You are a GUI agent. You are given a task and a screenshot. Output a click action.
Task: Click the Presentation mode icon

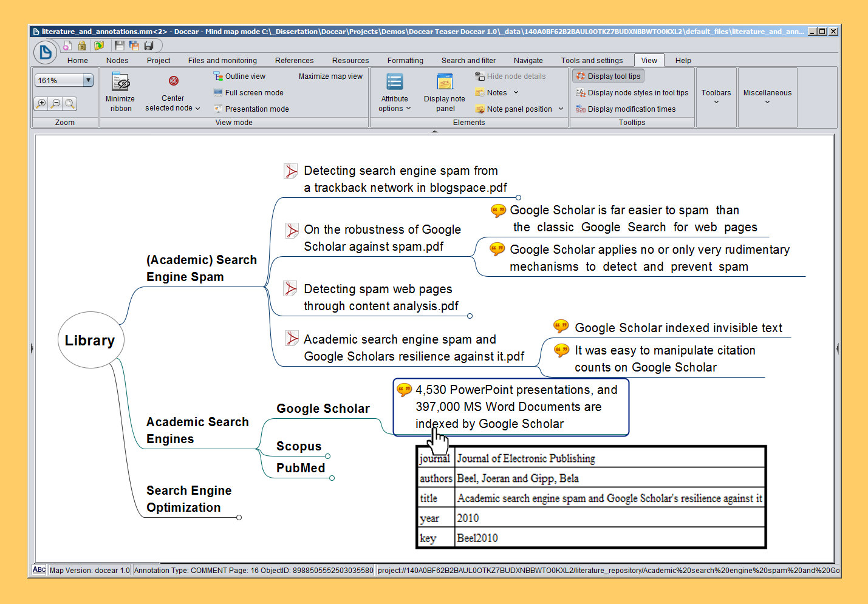click(x=218, y=109)
